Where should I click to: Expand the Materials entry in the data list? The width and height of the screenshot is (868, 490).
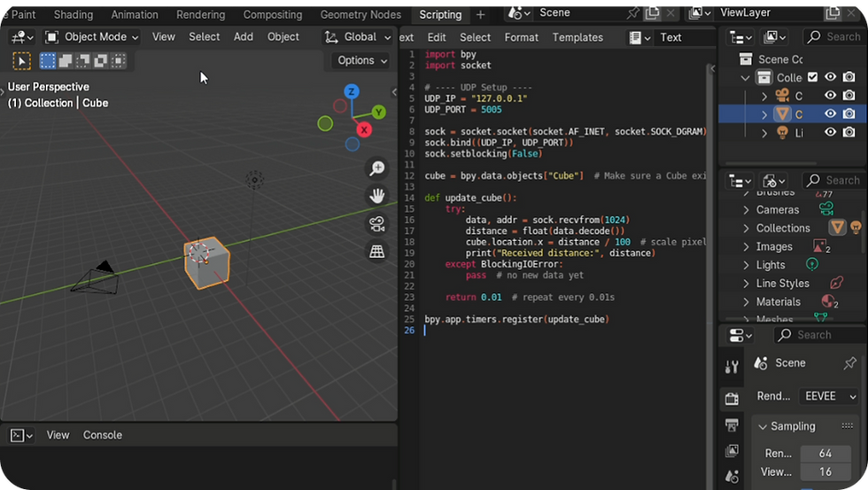click(746, 302)
